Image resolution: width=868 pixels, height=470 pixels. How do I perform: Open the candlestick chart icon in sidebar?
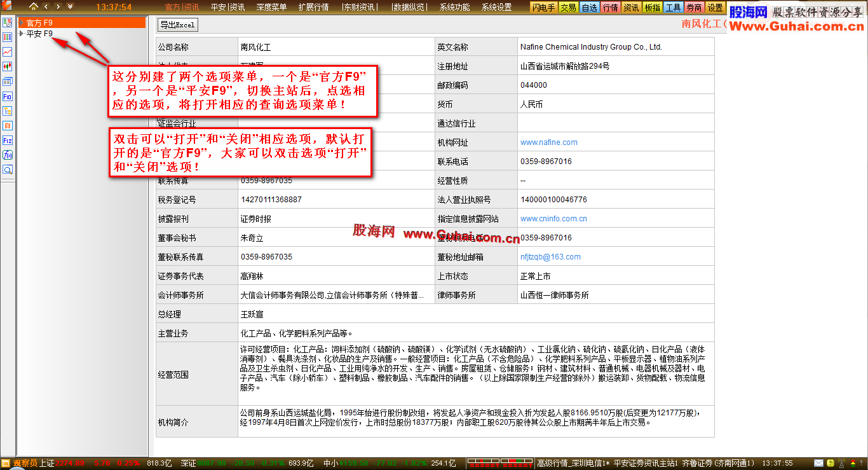pos(8,67)
